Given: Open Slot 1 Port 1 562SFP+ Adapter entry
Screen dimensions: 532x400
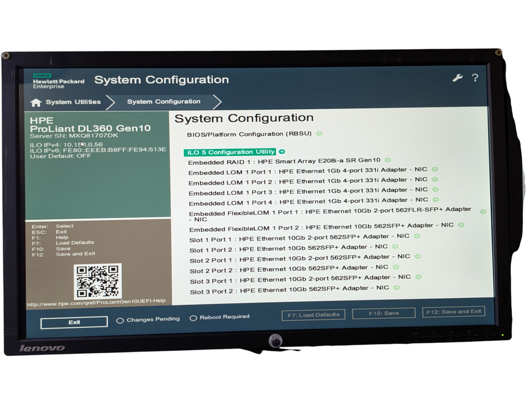Looking at the screenshot, I should pos(299,238).
